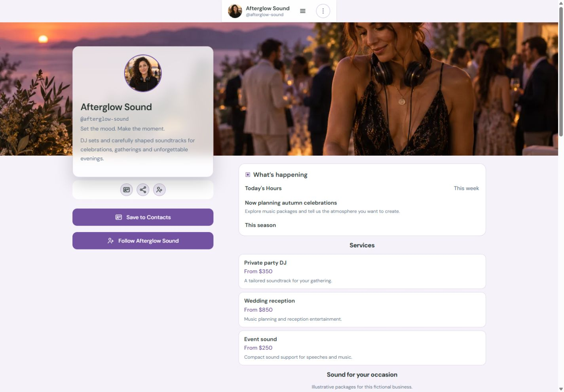Select the Private party DJ service card
This screenshot has height=392, width=564.
click(362, 272)
